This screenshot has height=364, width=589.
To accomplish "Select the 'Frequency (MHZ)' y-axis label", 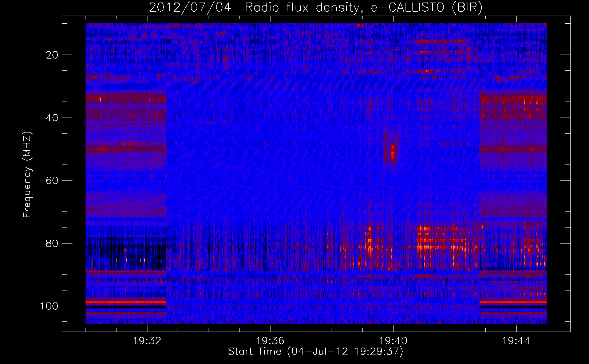I will pos(27,175).
